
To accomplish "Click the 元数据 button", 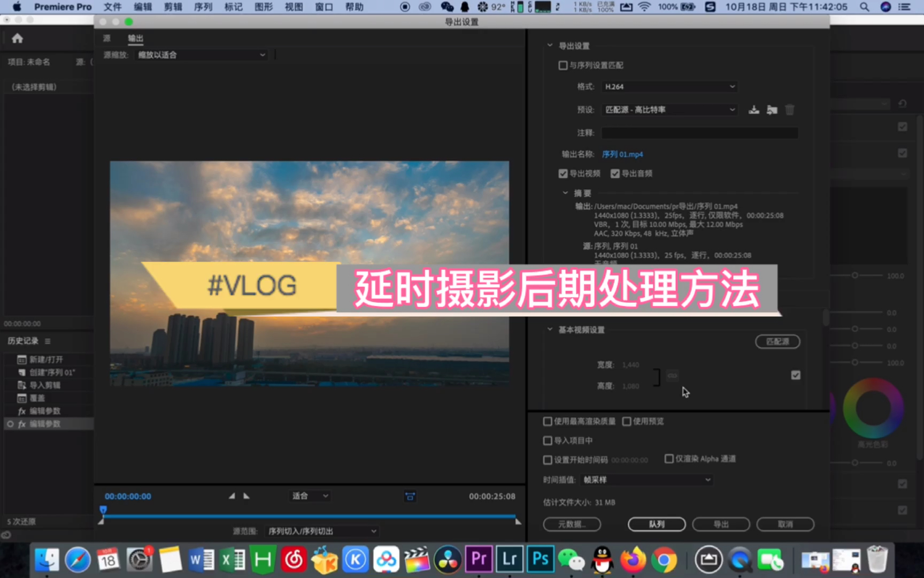I will point(572,524).
